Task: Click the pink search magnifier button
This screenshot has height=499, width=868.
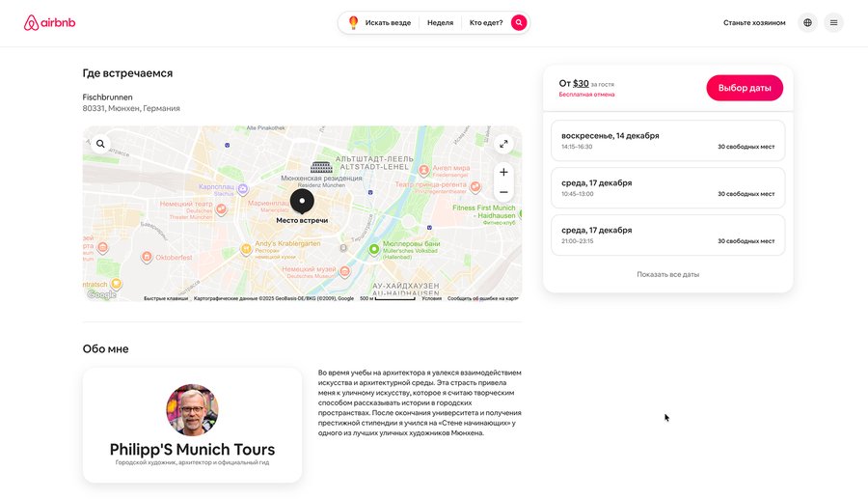Action: pyautogui.click(x=519, y=23)
